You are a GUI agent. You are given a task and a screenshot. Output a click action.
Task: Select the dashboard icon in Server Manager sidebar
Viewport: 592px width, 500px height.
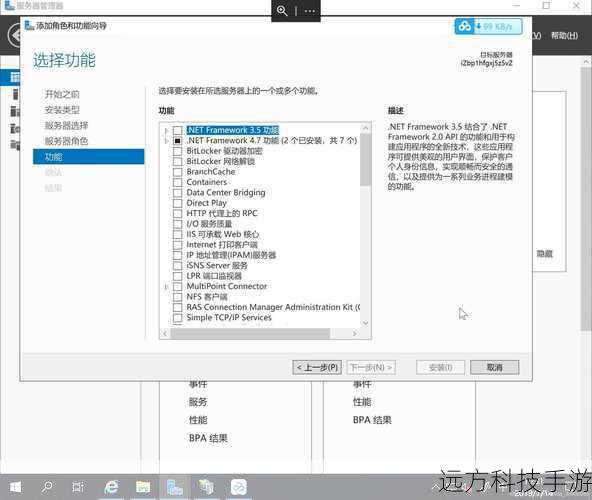click(14, 77)
